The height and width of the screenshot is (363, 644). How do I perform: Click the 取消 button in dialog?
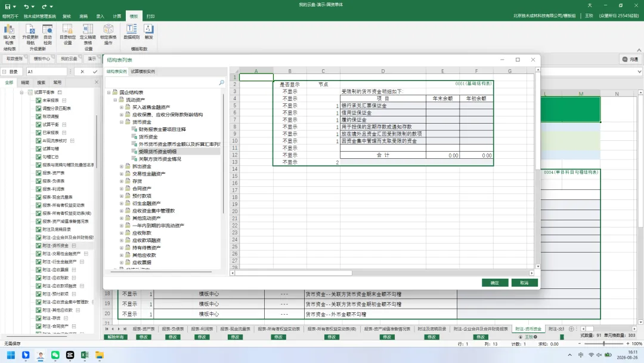(525, 283)
